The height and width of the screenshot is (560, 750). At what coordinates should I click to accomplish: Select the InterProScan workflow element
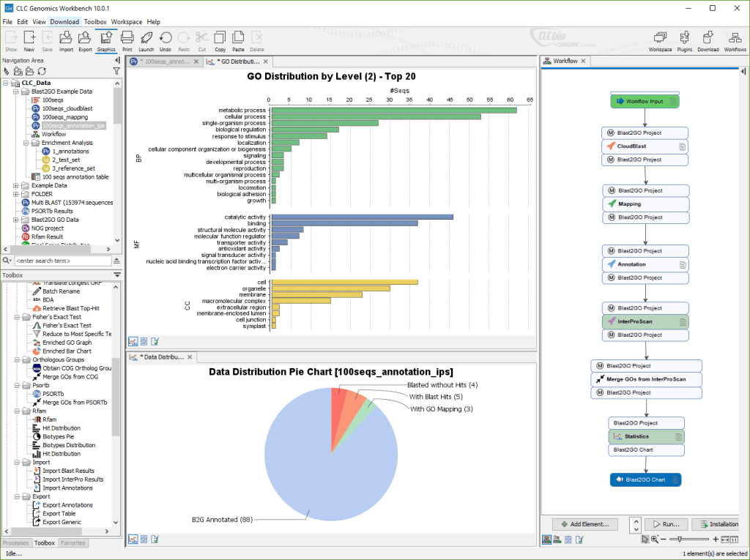(x=645, y=321)
